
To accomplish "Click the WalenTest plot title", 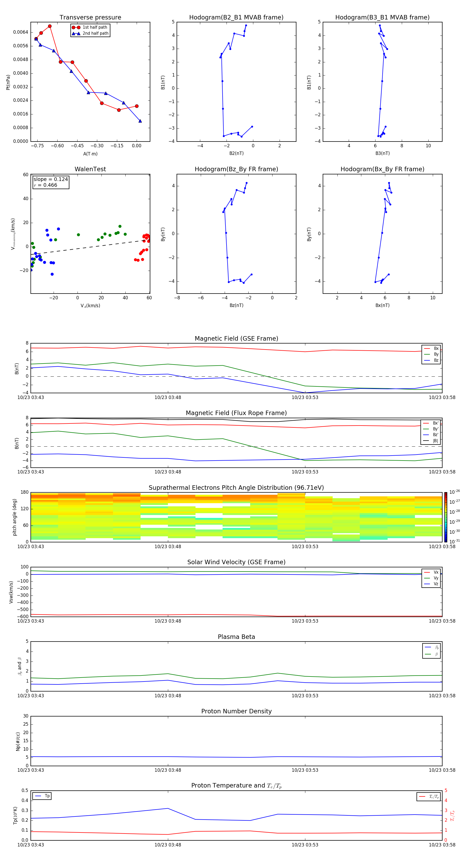I will [x=90, y=169].
